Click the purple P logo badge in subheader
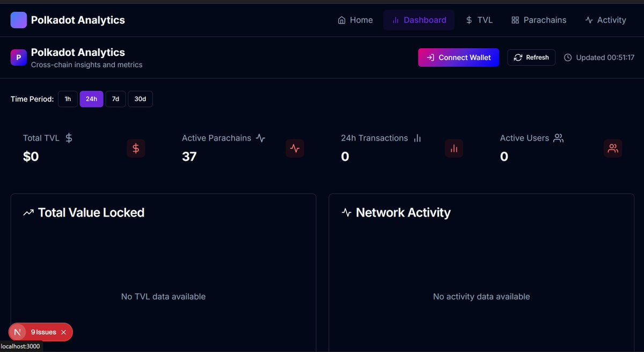 coord(19,57)
